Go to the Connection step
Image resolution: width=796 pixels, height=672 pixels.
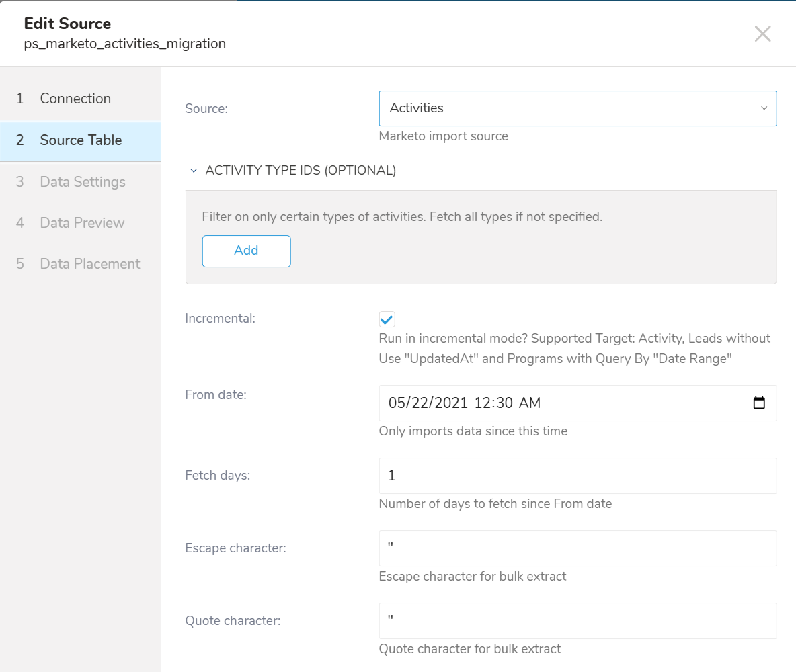pyautogui.click(x=75, y=99)
